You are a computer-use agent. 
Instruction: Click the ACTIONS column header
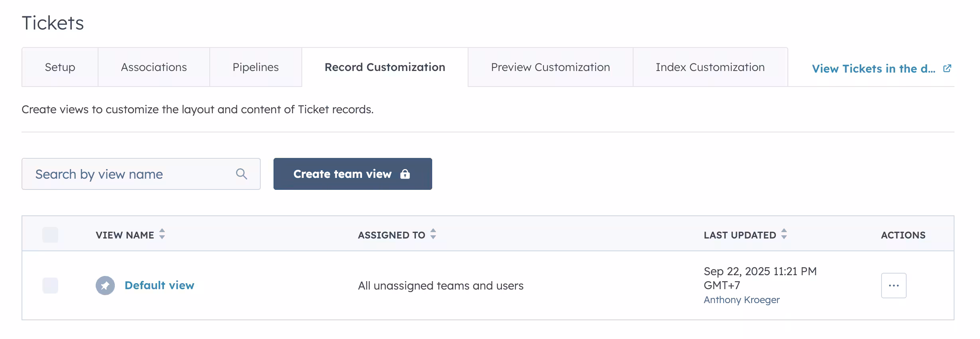point(903,235)
